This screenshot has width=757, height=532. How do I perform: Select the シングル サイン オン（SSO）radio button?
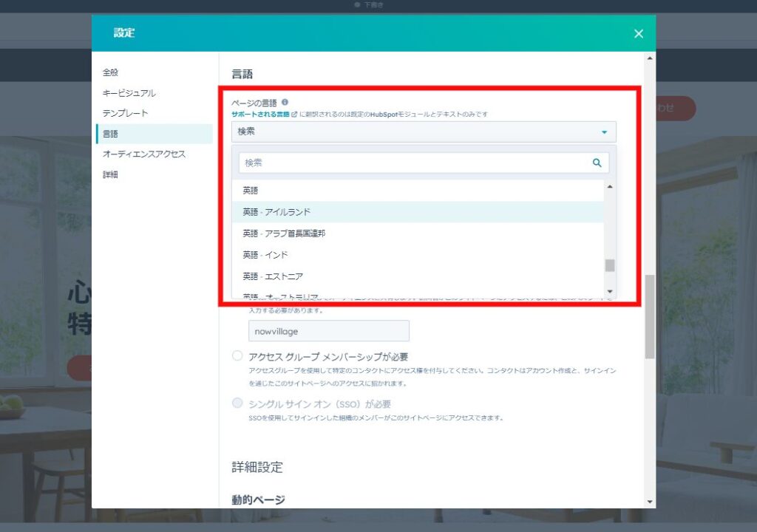pyautogui.click(x=237, y=403)
